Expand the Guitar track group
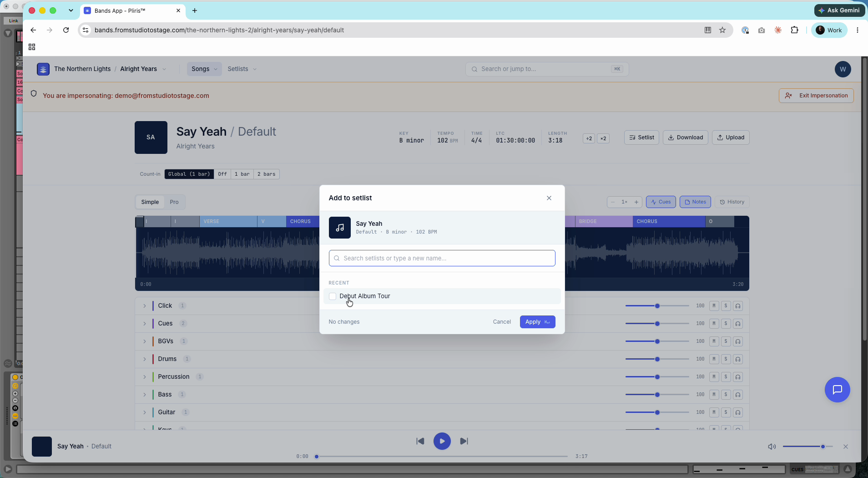 click(145, 412)
